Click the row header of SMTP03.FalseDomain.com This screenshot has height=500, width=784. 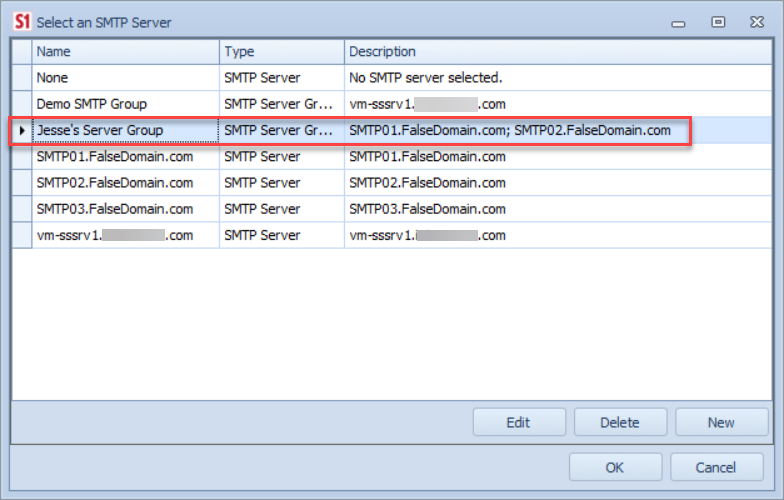tap(22, 209)
